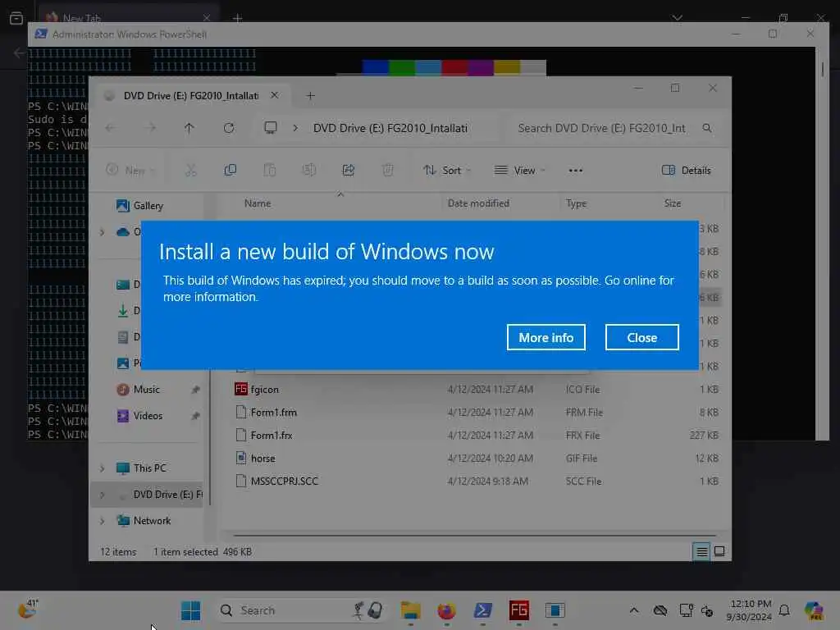Image resolution: width=840 pixels, height=630 pixels.
Task: Click the green color bar in PowerShell window
Action: pos(402,67)
